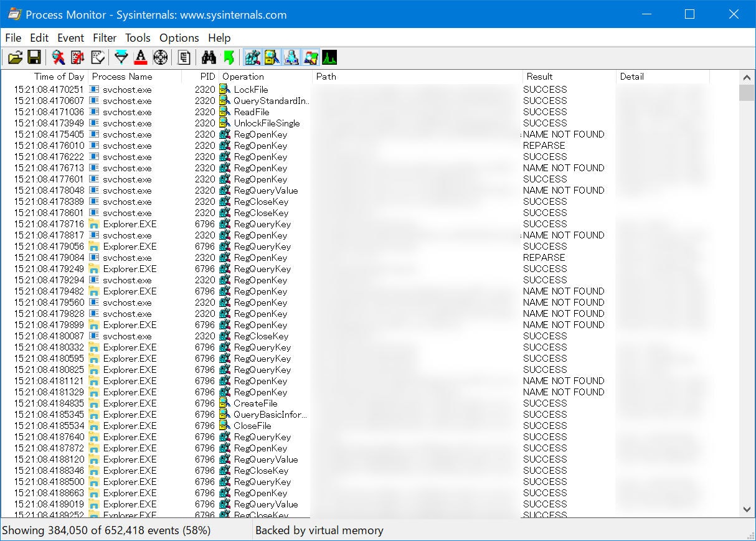Viewport: 756px width, 541px height.
Task: Click svchost.exe in the 15:21:08.4180087 row
Action: coord(128,336)
